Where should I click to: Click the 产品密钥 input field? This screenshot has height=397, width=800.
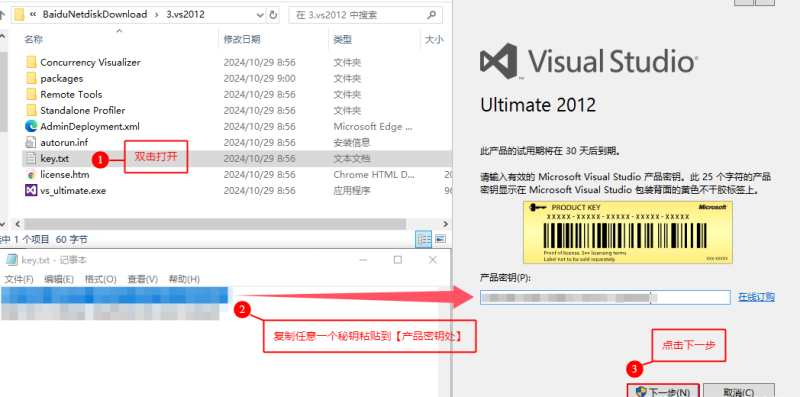click(605, 297)
